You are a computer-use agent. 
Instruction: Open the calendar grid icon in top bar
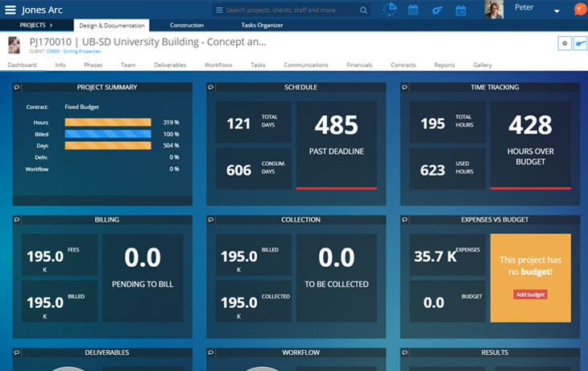click(413, 10)
